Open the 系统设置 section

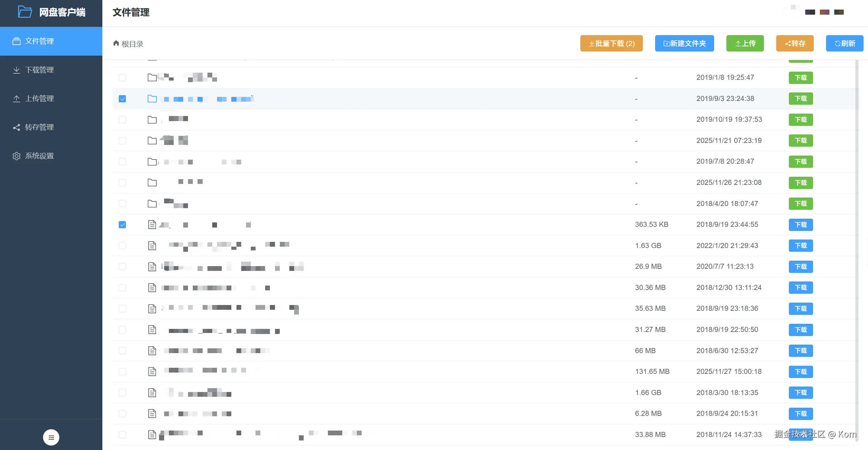(39, 156)
